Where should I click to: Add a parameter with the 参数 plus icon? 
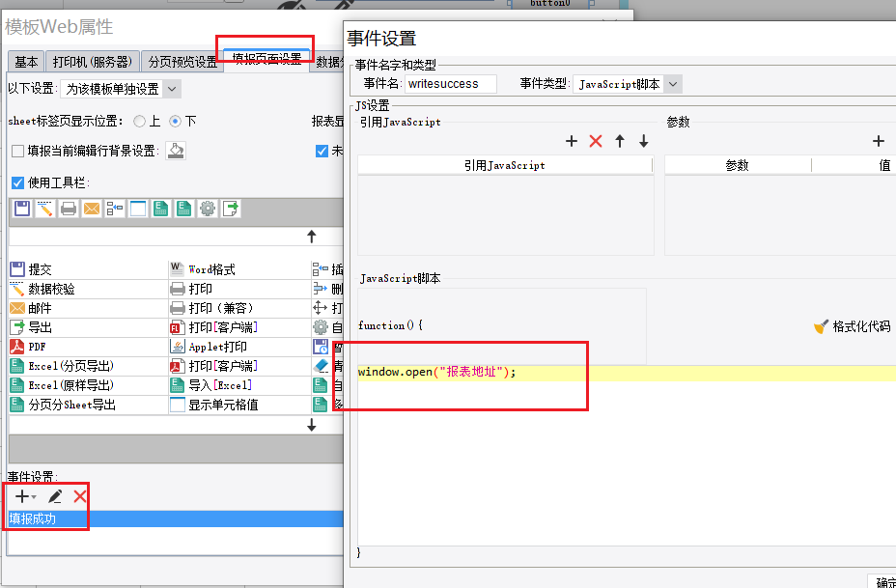click(879, 141)
